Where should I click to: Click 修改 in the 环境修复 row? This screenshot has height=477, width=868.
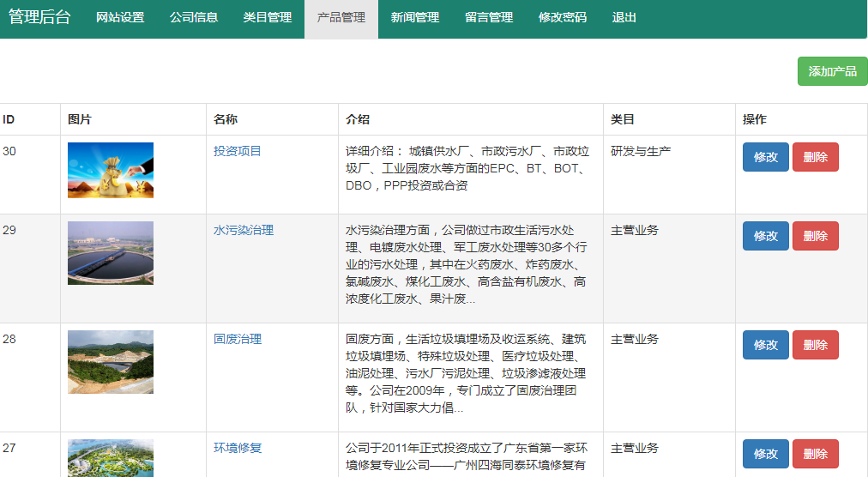coord(766,454)
